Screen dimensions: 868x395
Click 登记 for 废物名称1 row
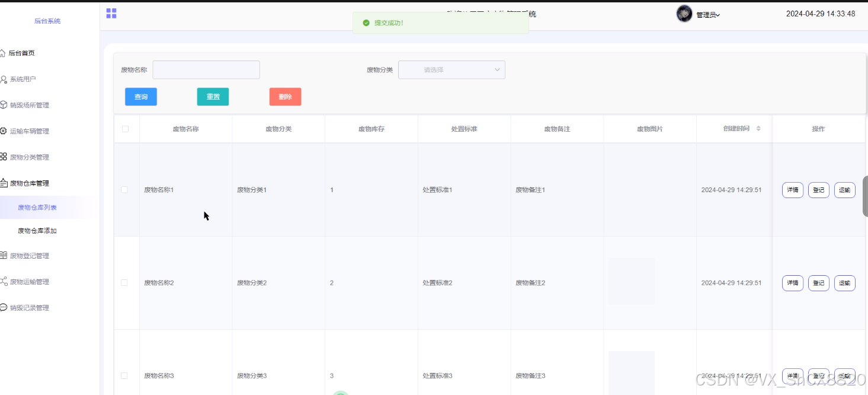point(819,190)
